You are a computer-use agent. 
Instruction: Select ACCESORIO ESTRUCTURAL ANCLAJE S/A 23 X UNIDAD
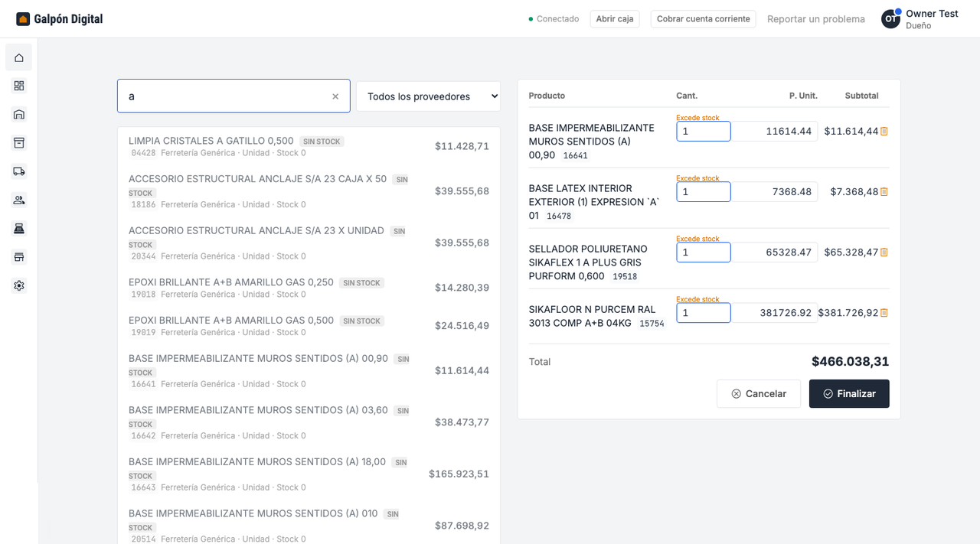309,243
